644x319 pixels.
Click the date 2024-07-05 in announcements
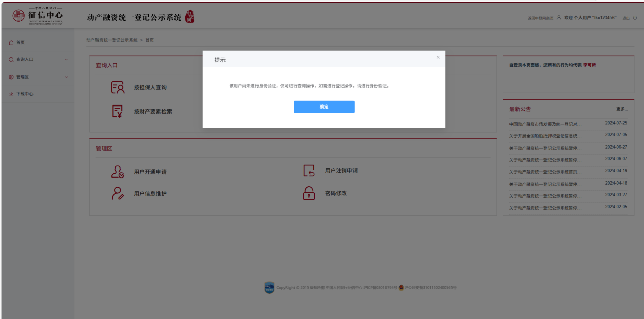click(616, 135)
